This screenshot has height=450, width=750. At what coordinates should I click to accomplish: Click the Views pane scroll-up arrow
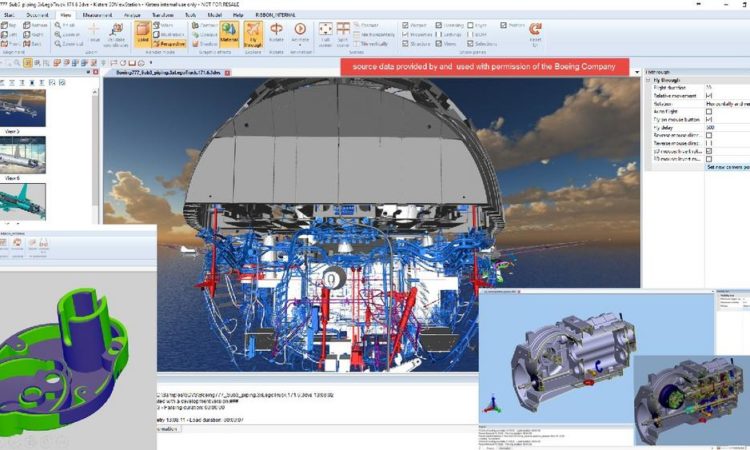pos(95,91)
